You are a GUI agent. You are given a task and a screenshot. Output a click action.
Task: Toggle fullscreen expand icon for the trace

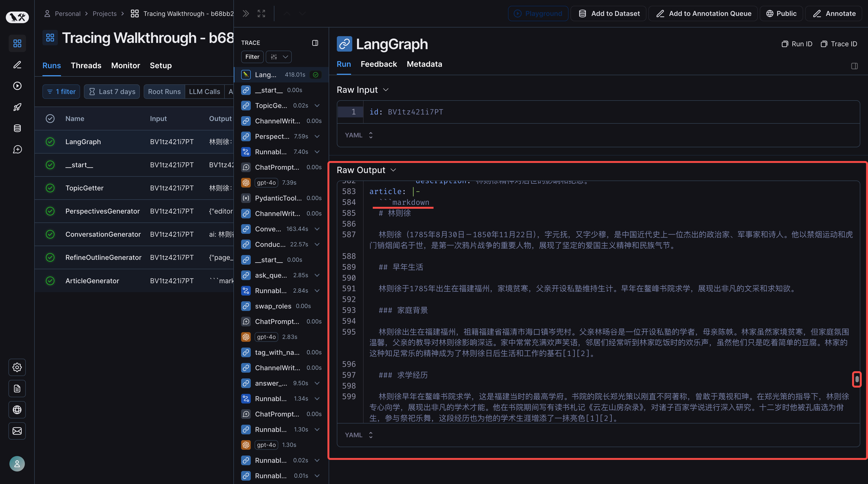coord(261,13)
